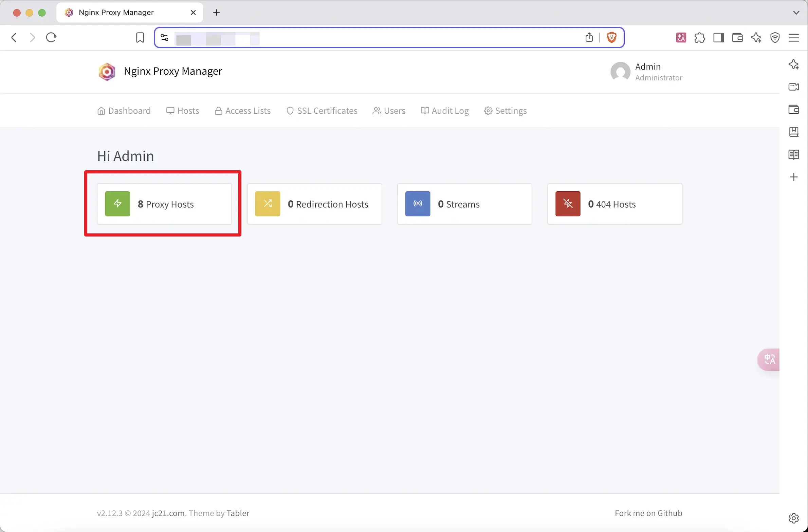Open bookmarks icon in the right sidebar
The height and width of the screenshot is (532, 808).
[794, 132]
